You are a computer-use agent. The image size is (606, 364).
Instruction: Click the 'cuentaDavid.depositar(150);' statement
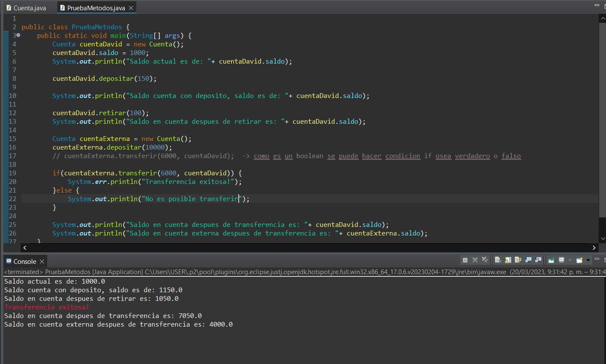[x=105, y=78]
